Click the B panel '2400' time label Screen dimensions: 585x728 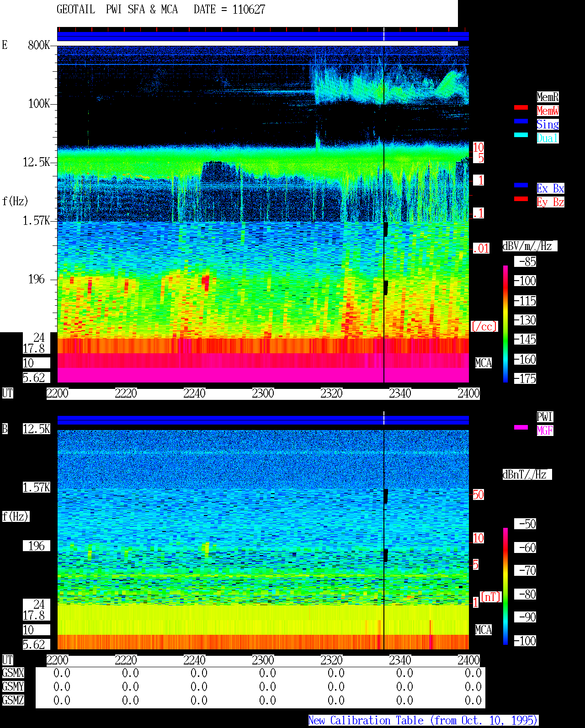coord(469,660)
